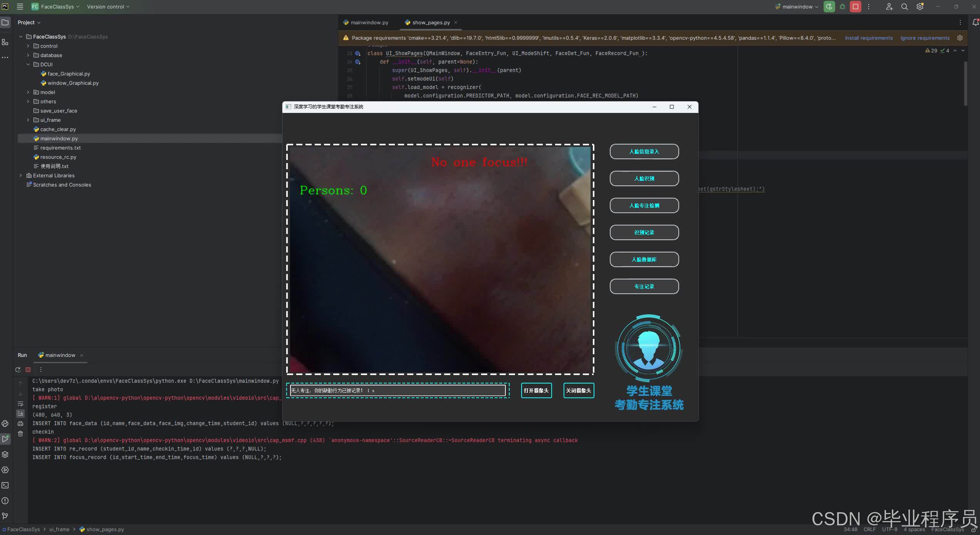This screenshot has width=980, height=535.
Task: Open the Python Packages tool window
Action: pyautogui.click(x=5, y=454)
